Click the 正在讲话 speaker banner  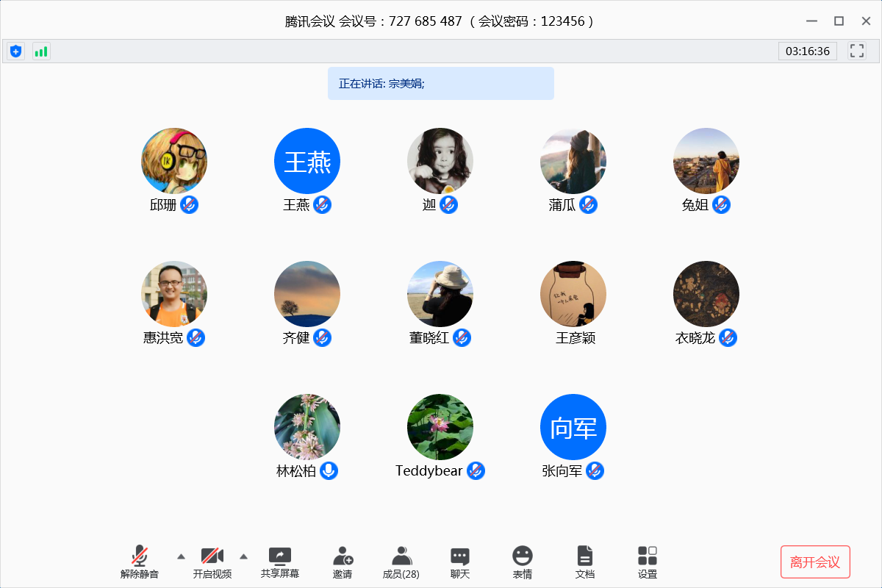pyautogui.click(x=440, y=84)
